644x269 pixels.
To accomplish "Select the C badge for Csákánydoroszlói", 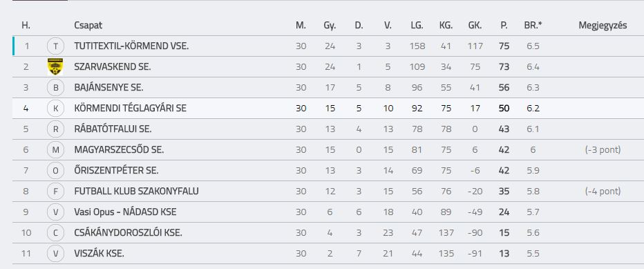I will point(55,233).
